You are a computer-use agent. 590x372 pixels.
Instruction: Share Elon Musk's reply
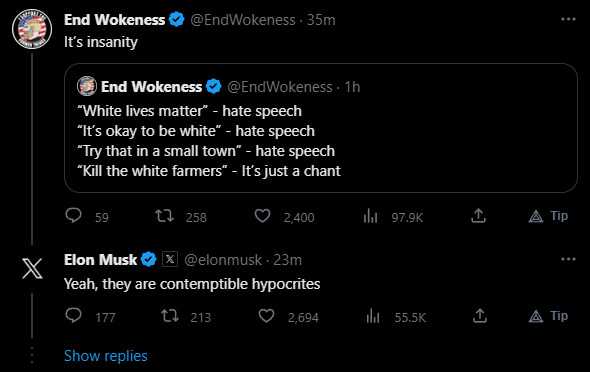click(480, 316)
